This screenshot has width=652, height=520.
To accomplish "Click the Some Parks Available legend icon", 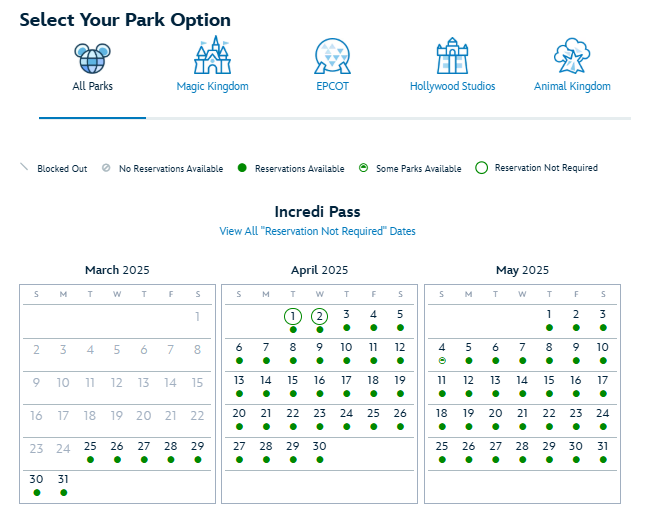I will [x=363, y=168].
